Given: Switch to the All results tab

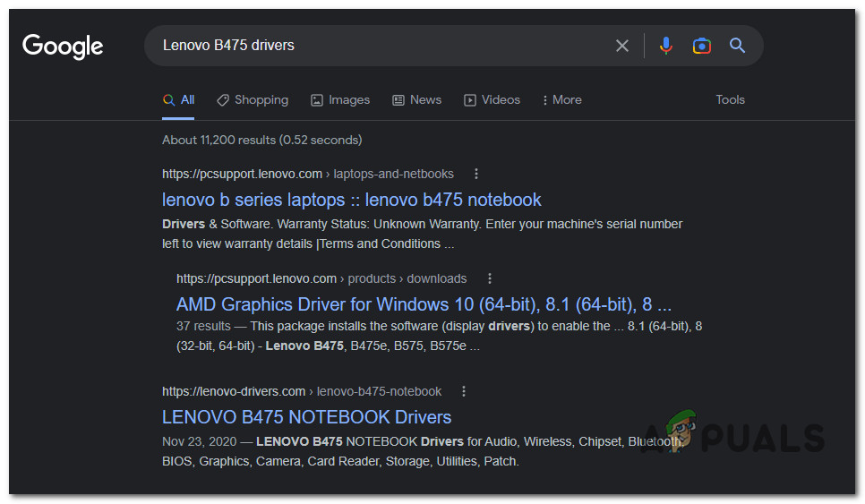Looking at the screenshot, I should pyautogui.click(x=178, y=99).
